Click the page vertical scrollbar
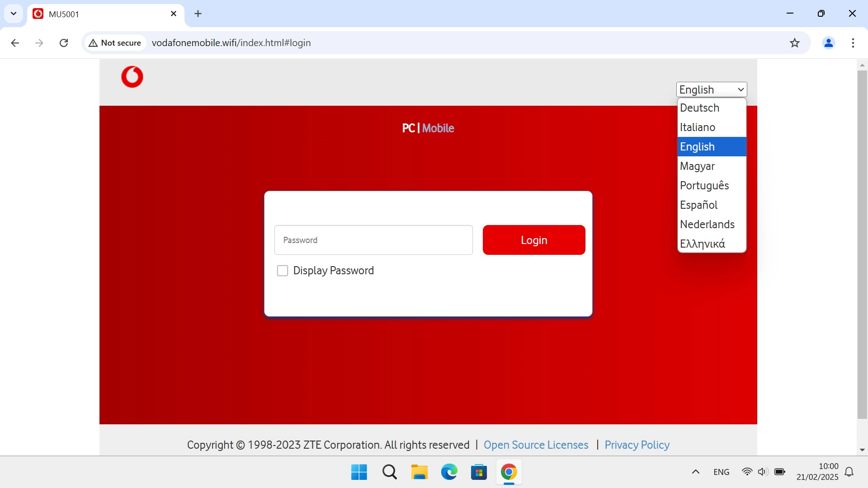 pos(862,244)
